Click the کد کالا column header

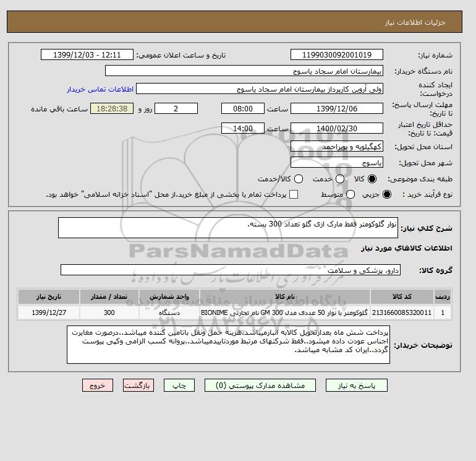(402, 296)
